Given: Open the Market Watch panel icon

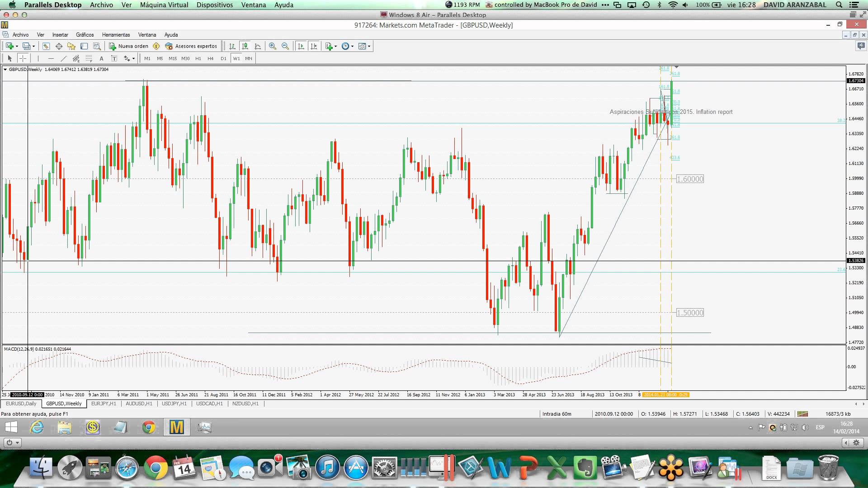Looking at the screenshot, I should click(46, 46).
